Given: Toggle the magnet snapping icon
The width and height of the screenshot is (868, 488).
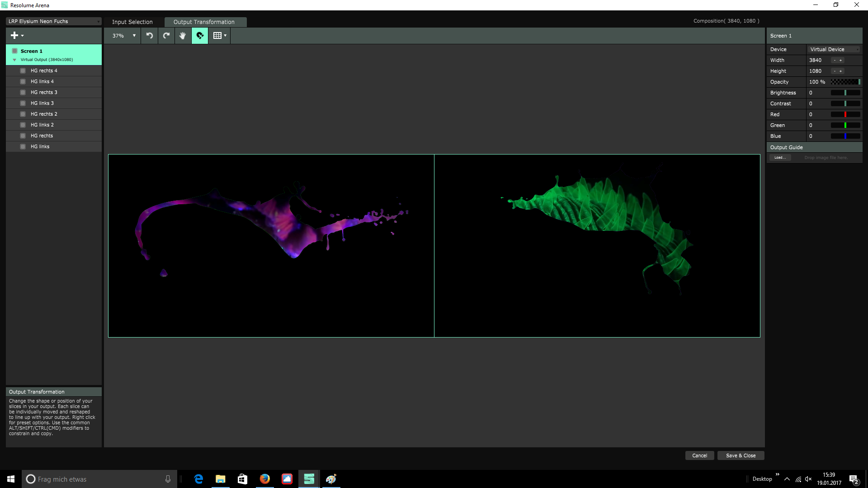Looking at the screenshot, I should (200, 36).
